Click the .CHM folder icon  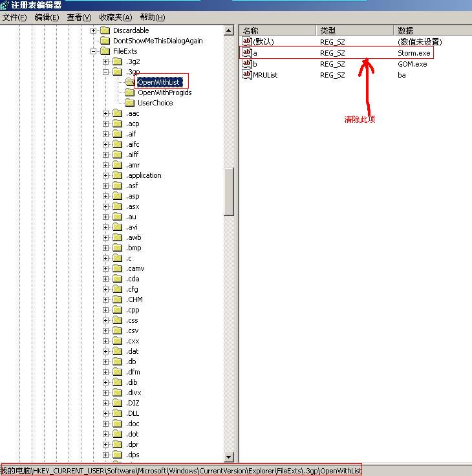click(x=118, y=299)
